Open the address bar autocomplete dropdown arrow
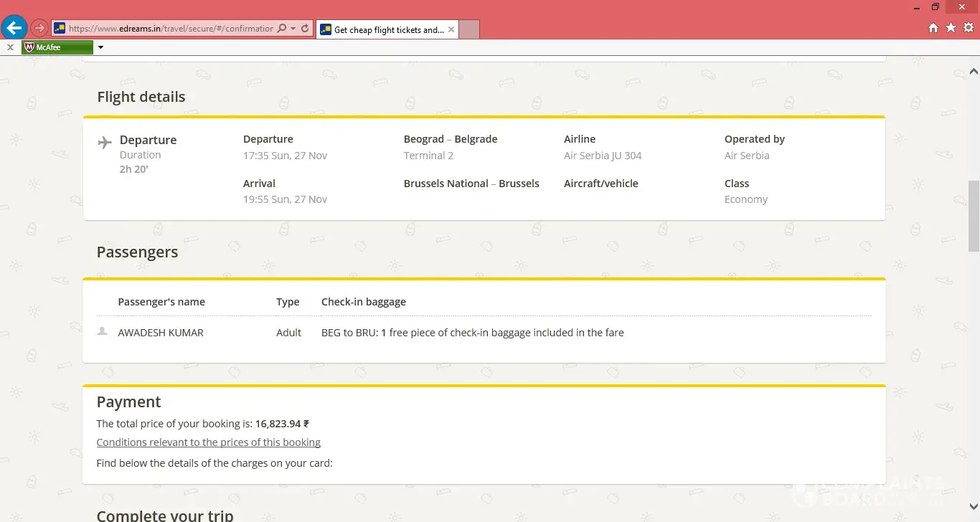Image resolution: width=980 pixels, height=522 pixels. (293, 29)
